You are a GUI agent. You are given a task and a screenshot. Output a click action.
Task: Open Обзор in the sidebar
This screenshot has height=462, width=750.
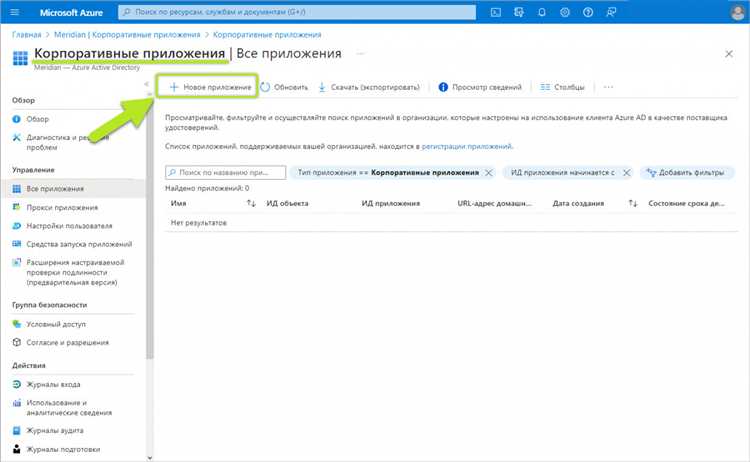coord(37,119)
